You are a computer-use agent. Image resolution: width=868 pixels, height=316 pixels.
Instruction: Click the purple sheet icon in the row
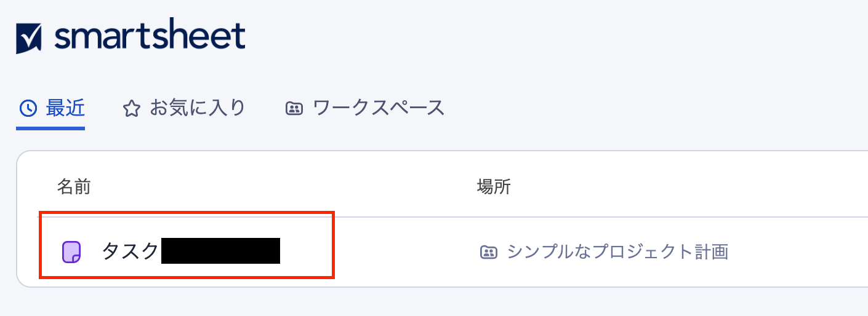point(72,251)
